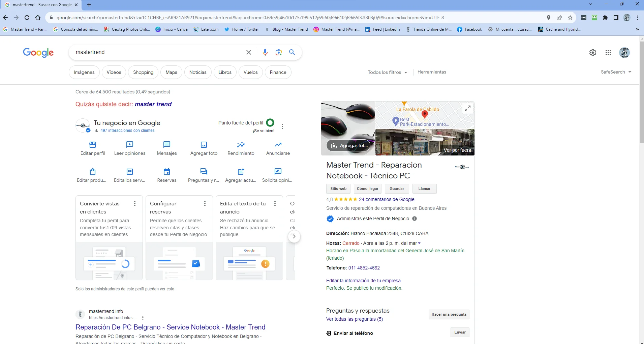
Task: Expand Todos los filtros dropdown
Action: pyautogui.click(x=388, y=72)
